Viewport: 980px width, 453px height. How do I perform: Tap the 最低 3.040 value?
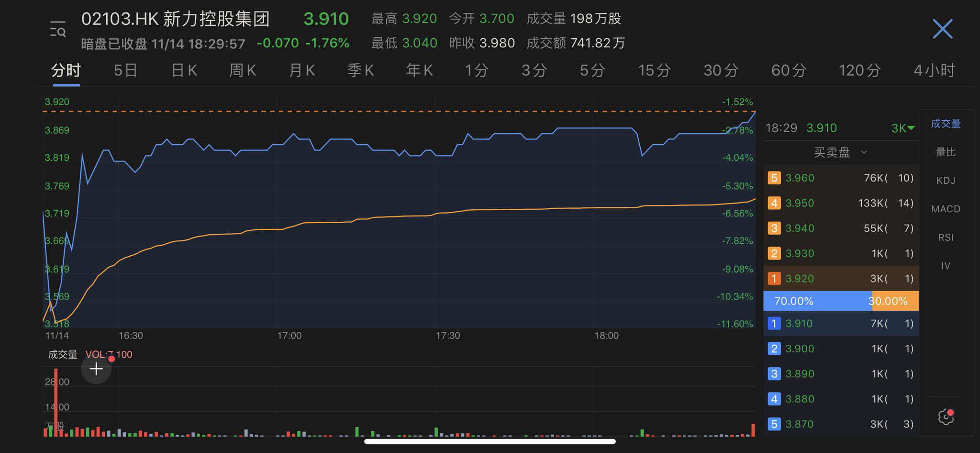click(404, 43)
